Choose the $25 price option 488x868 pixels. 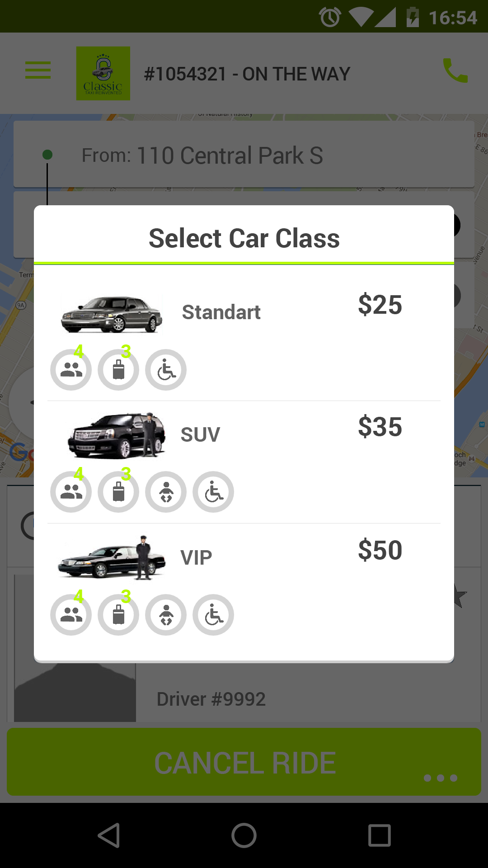click(380, 305)
